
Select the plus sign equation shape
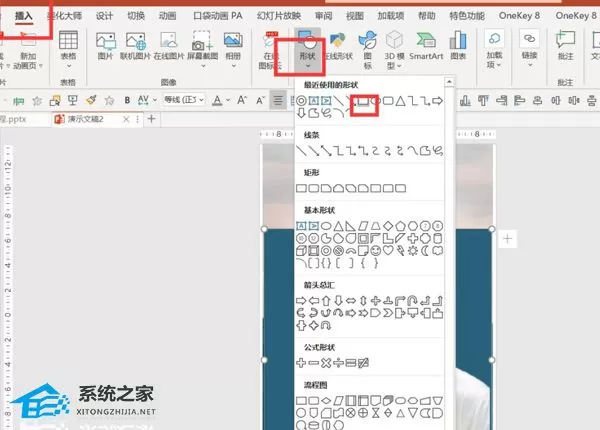[x=301, y=363]
